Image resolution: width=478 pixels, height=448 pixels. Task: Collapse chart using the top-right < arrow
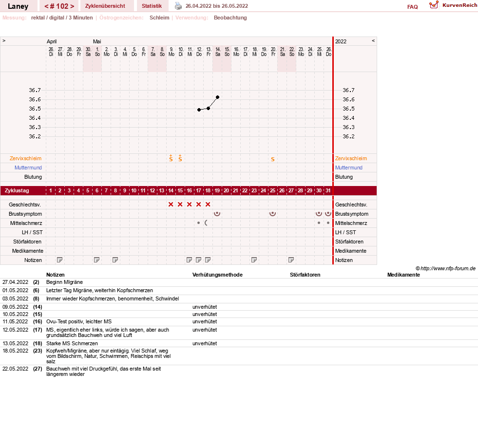[373, 40]
